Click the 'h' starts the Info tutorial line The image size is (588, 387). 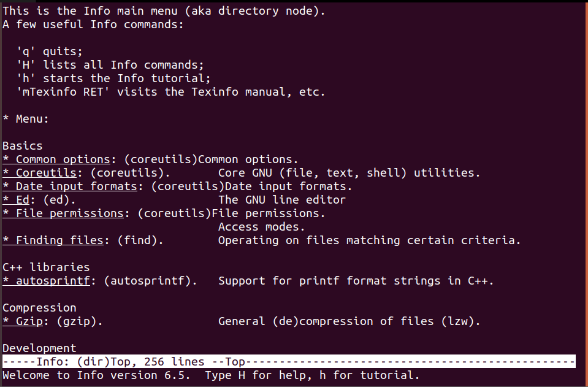113,79
